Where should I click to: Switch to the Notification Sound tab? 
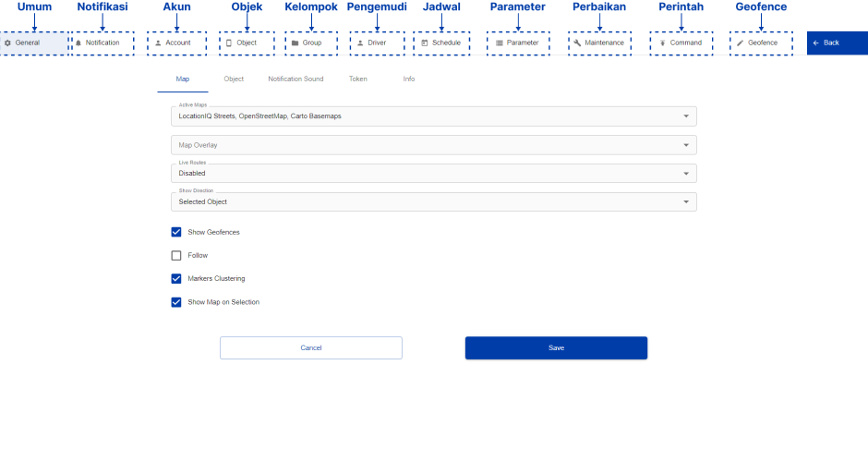coord(295,79)
